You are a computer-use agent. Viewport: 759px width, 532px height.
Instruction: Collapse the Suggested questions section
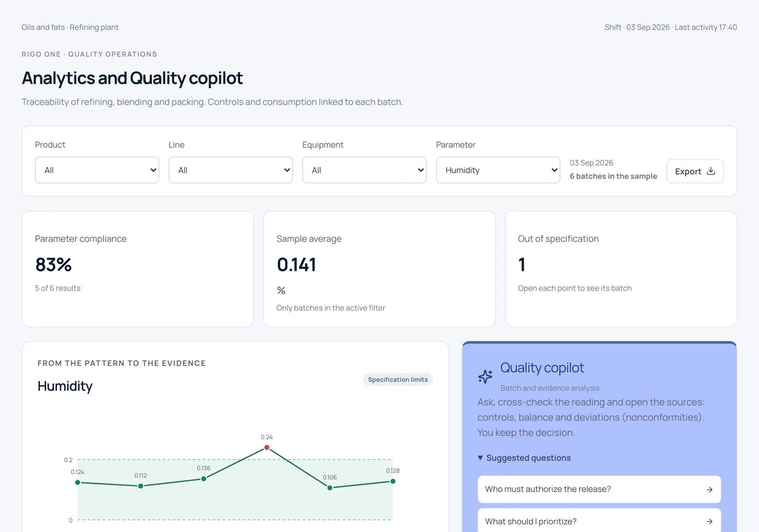(524, 458)
